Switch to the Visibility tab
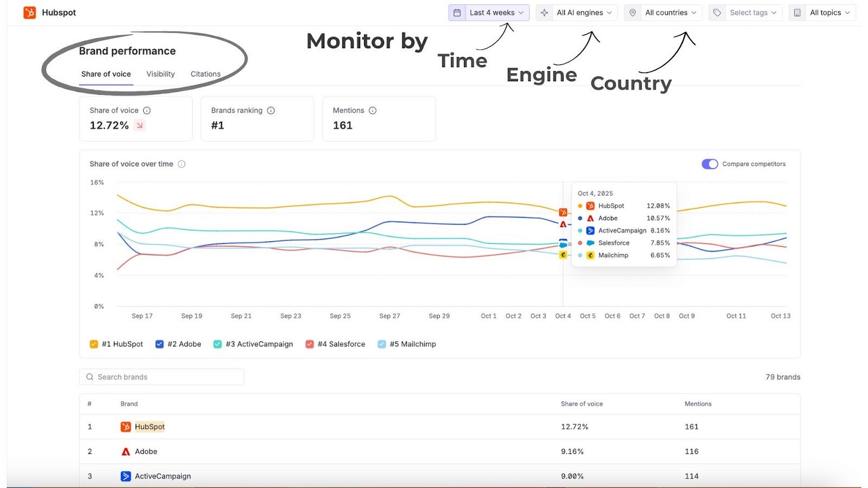Screen dimensions: 868x488 161,74
